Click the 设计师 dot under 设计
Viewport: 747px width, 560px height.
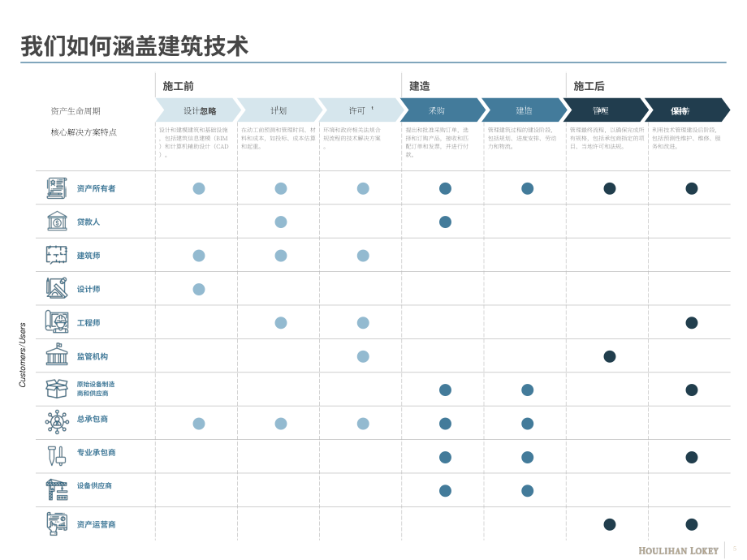(199, 289)
